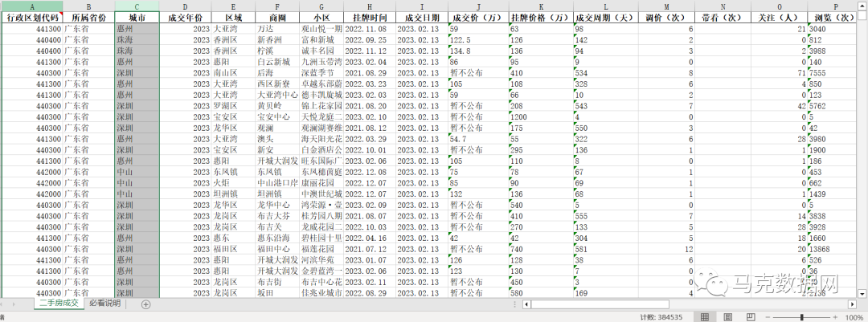Open zoom dialog via 100% label

pyautogui.click(x=854, y=317)
